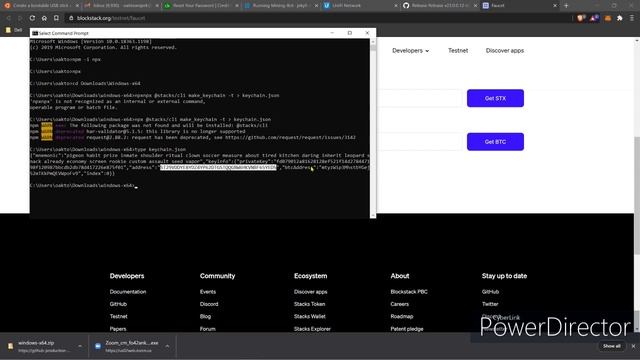Open the GitHub link under Developers

[x=118, y=304]
